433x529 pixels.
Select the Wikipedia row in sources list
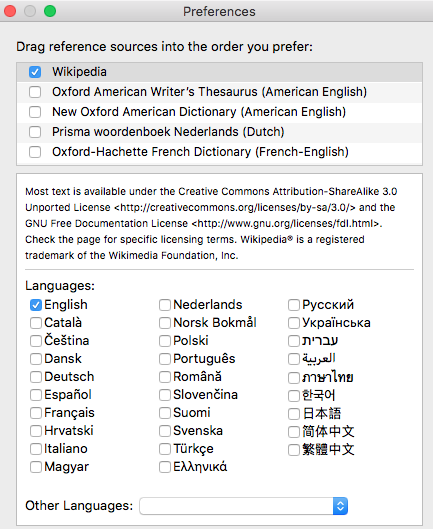(219, 72)
